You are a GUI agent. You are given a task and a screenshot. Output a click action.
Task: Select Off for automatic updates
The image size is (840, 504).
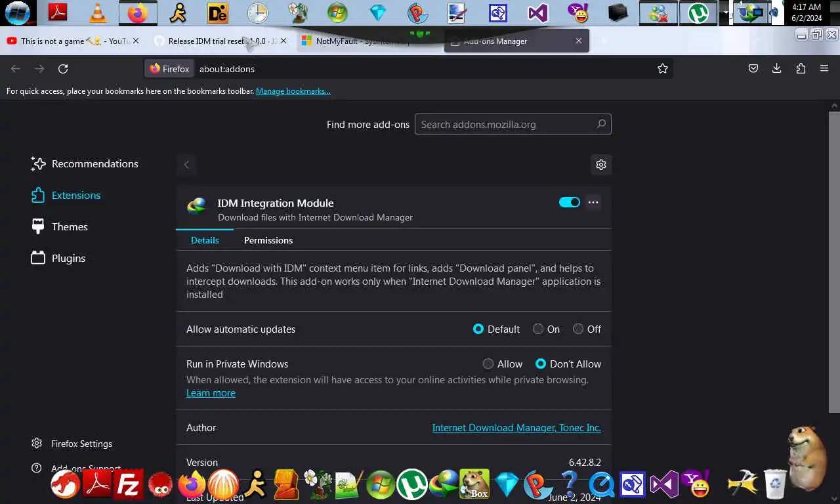point(578,329)
